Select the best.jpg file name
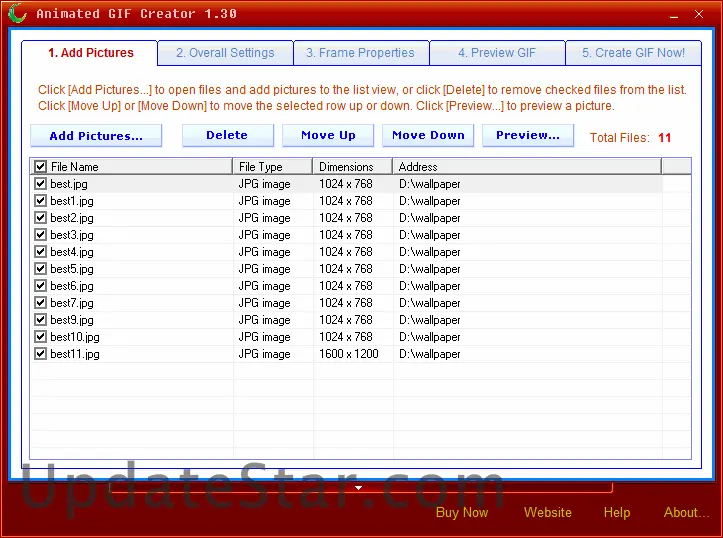 coord(69,184)
